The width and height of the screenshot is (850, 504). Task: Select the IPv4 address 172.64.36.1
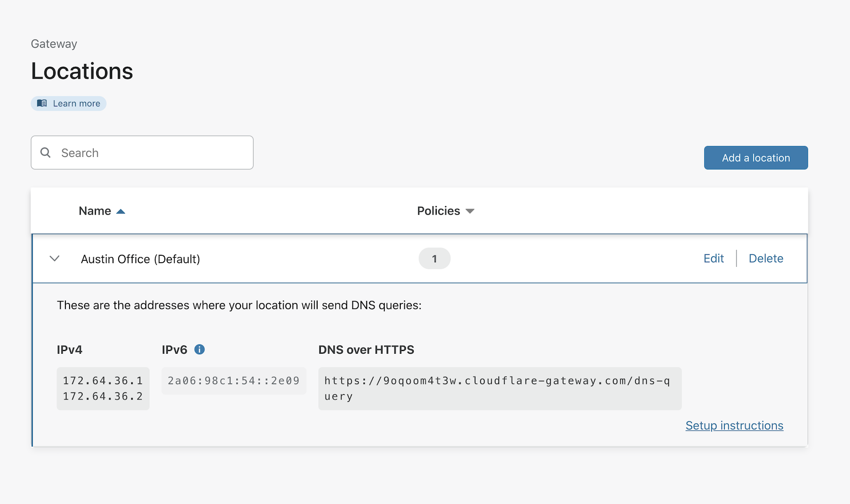[x=103, y=381]
